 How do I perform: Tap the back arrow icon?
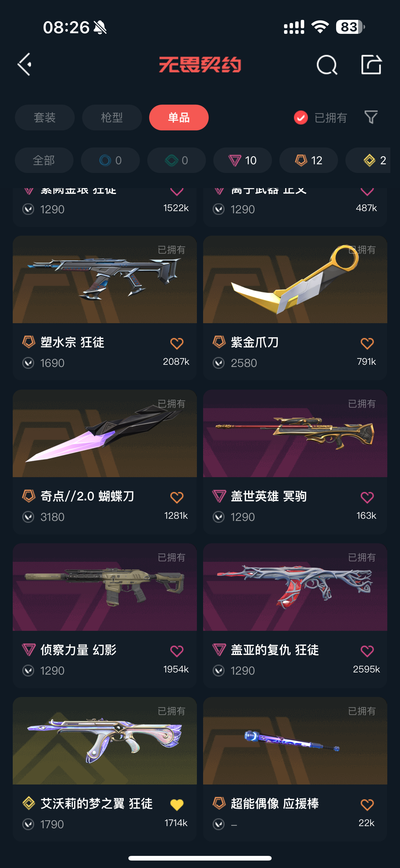point(24,64)
